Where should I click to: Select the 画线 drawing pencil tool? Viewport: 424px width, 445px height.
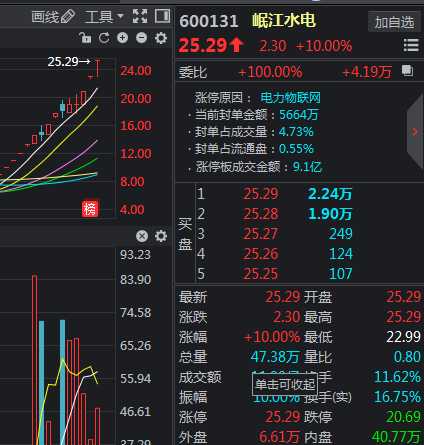53,16
